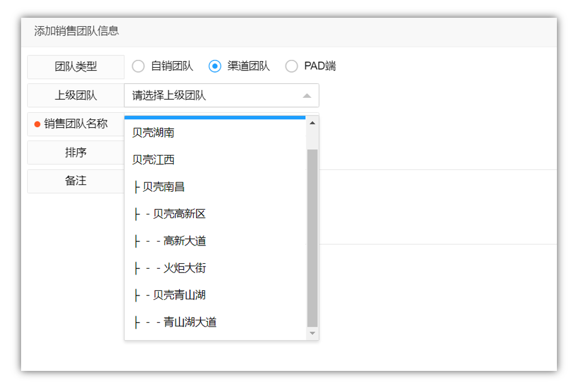Image resolution: width=583 pixels, height=392 pixels.
Task: Select the PAD端 radio button
Action: pyautogui.click(x=291, y=66)
